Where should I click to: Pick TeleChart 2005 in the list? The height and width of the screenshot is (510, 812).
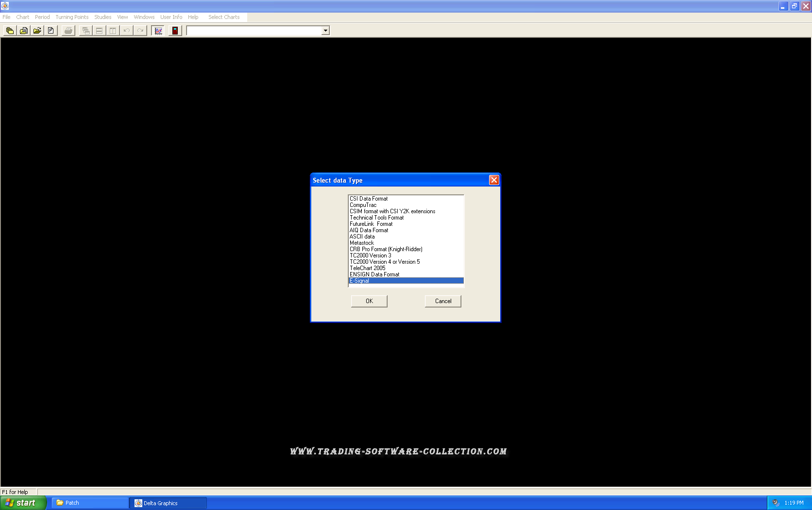tap(367, 268)
